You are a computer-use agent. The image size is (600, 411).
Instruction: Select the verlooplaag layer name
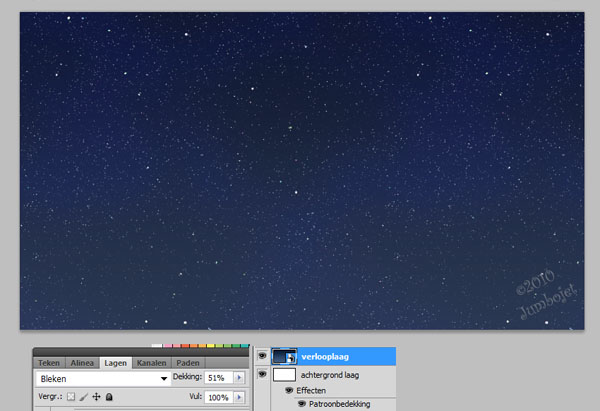click(325, 357)
